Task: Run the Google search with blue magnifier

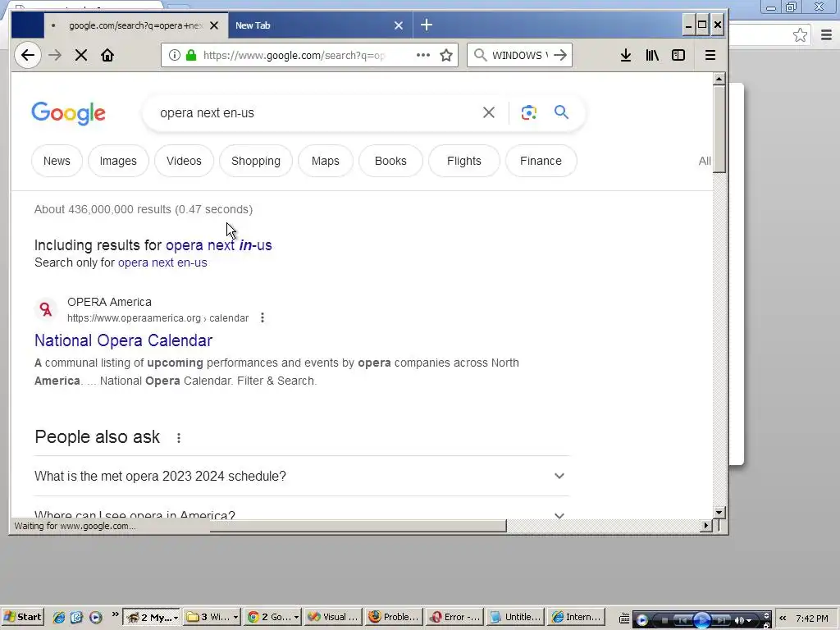Action: tap(561, 112)
